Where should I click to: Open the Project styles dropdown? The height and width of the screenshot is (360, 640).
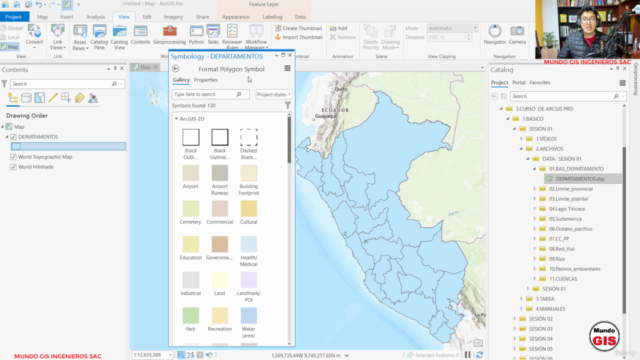pos(274,94)
